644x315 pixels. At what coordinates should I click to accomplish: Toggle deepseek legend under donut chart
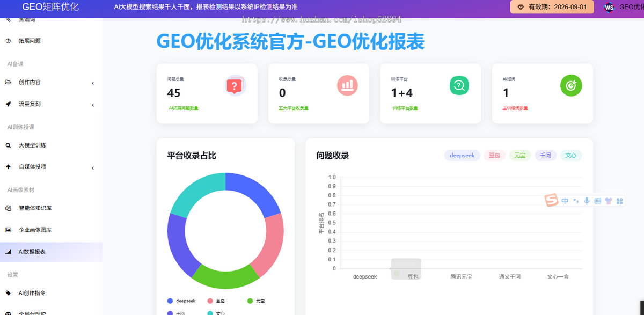182,301
